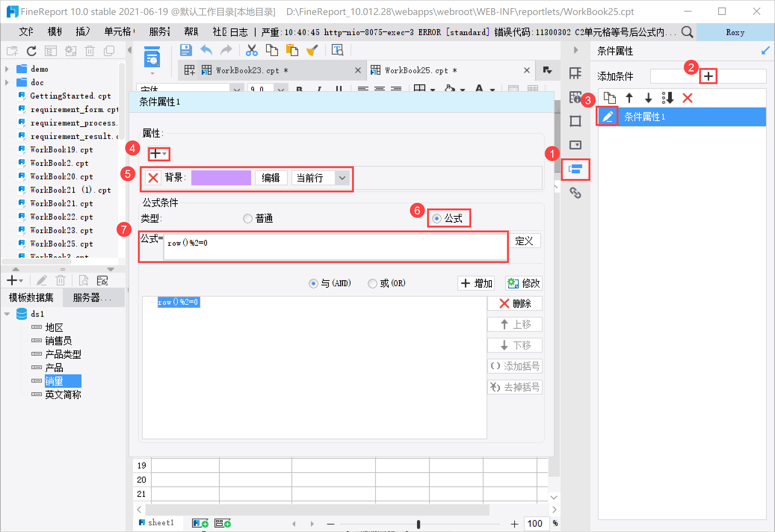Click the purple background color swatch
Image resolution: width=775 pixels, height=532 pixels.
click(221, 178)
